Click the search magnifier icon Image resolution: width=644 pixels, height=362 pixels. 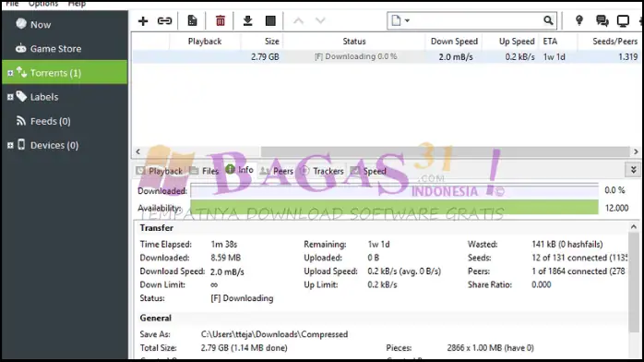click(548, 20)
